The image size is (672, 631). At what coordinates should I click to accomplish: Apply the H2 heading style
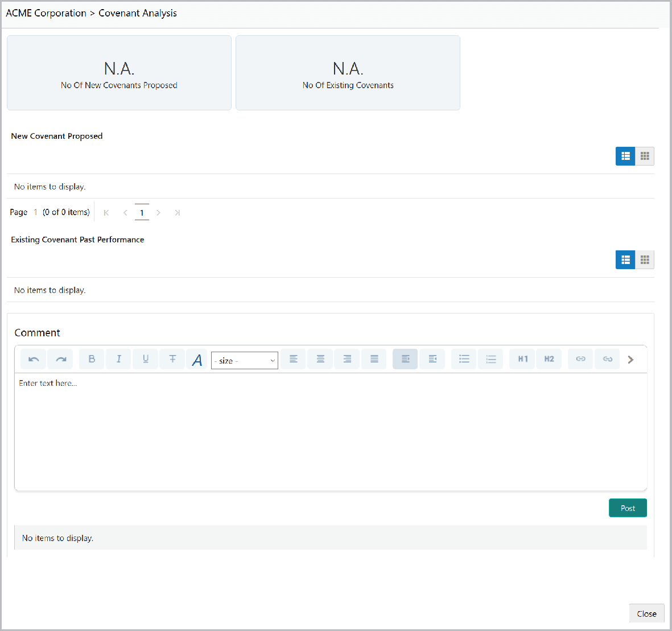(x=549, y=359)
